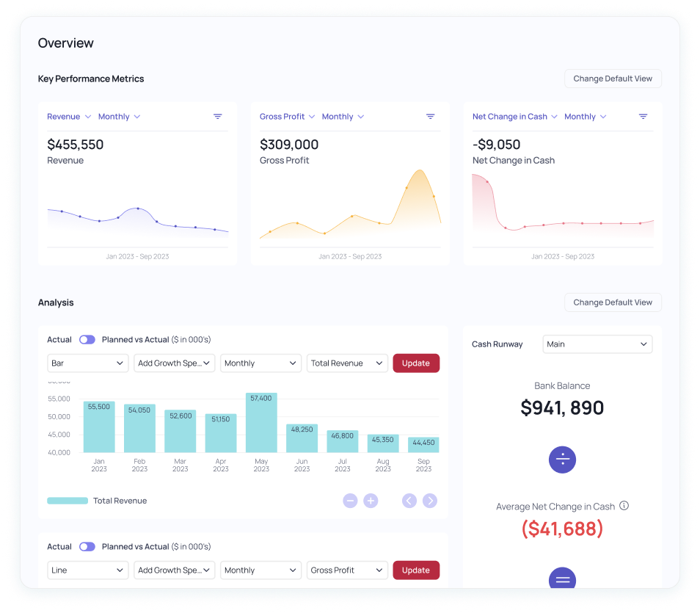Screen dimensions: 700x613
Task: Enable Planned vs Actual on the line chart
Action: click(x=87, y=546)
